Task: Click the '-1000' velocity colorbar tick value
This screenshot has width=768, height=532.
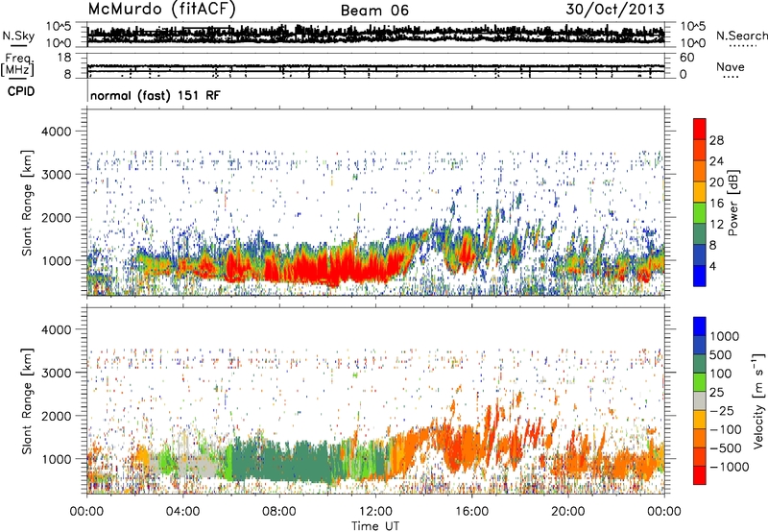Action: tap(729, 467)
